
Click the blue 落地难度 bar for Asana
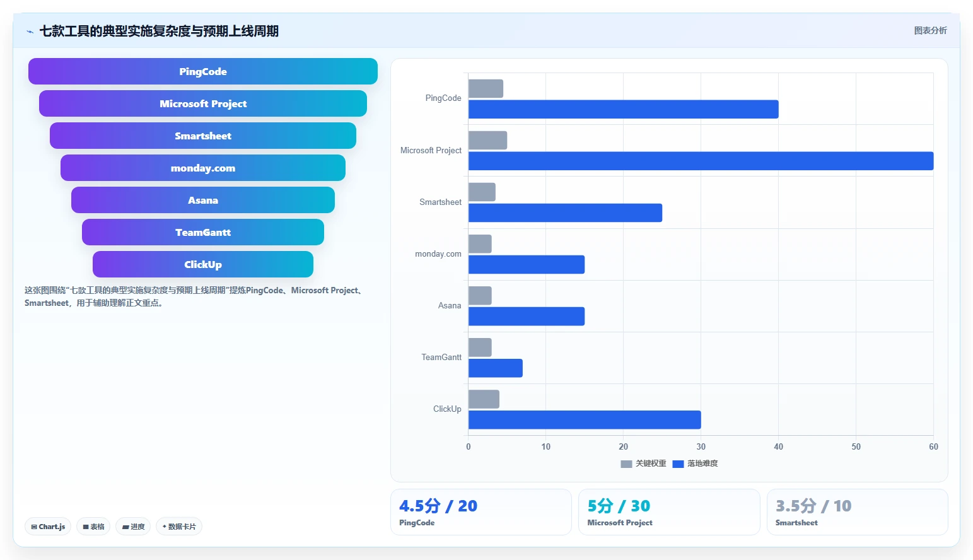(x=527, y=316)
